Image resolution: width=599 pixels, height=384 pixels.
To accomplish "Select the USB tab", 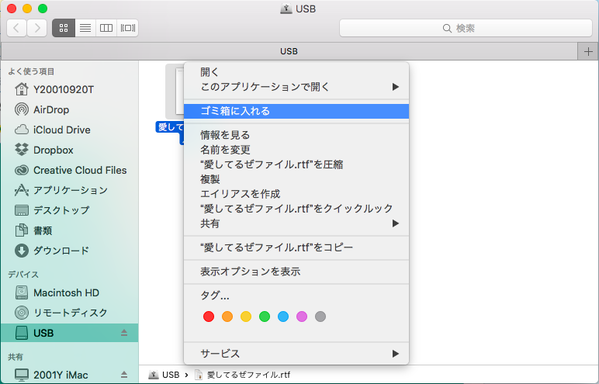I will 289,51.
